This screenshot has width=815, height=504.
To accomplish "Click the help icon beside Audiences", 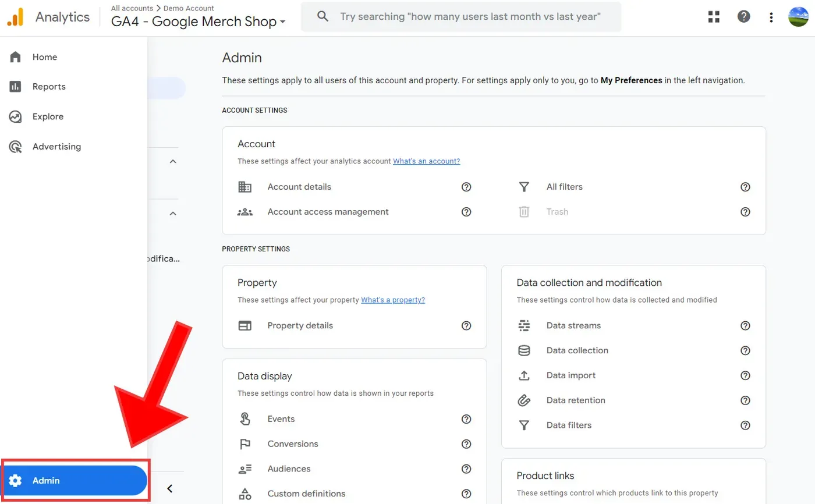I will pyautogui.click(x=466, y=469).
